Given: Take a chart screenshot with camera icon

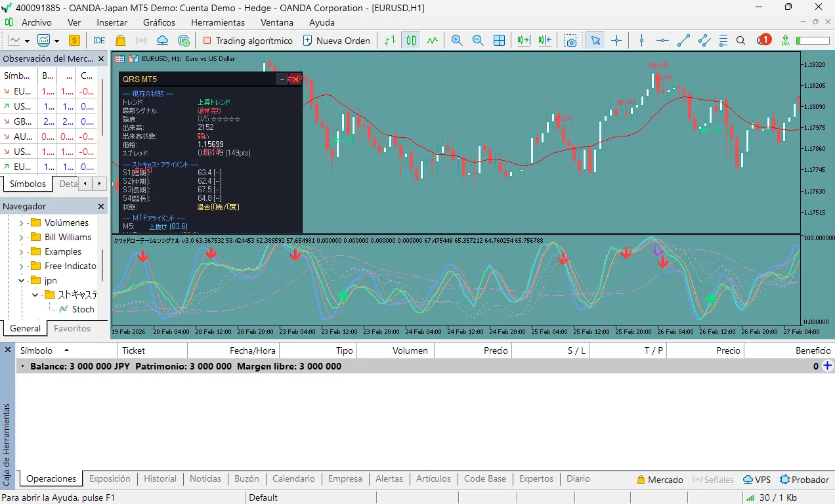Looking at the screenshot, I should [x=571, y=41].
